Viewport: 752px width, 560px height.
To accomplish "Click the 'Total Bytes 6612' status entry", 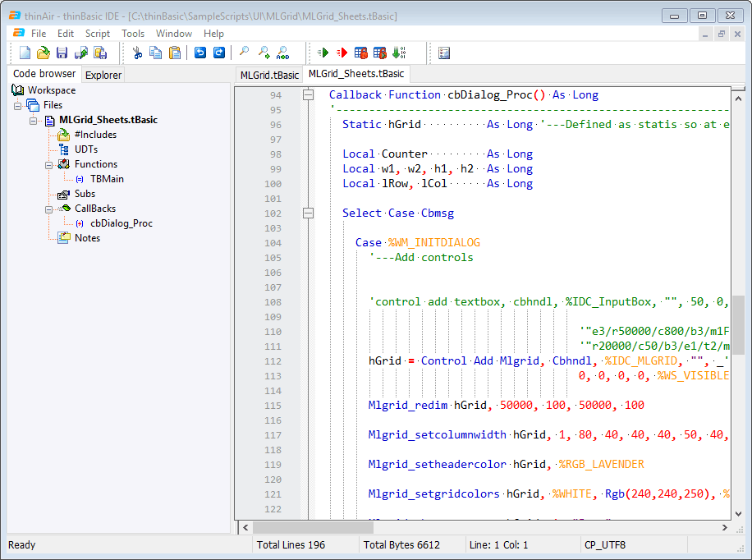I will pos(401,544).
